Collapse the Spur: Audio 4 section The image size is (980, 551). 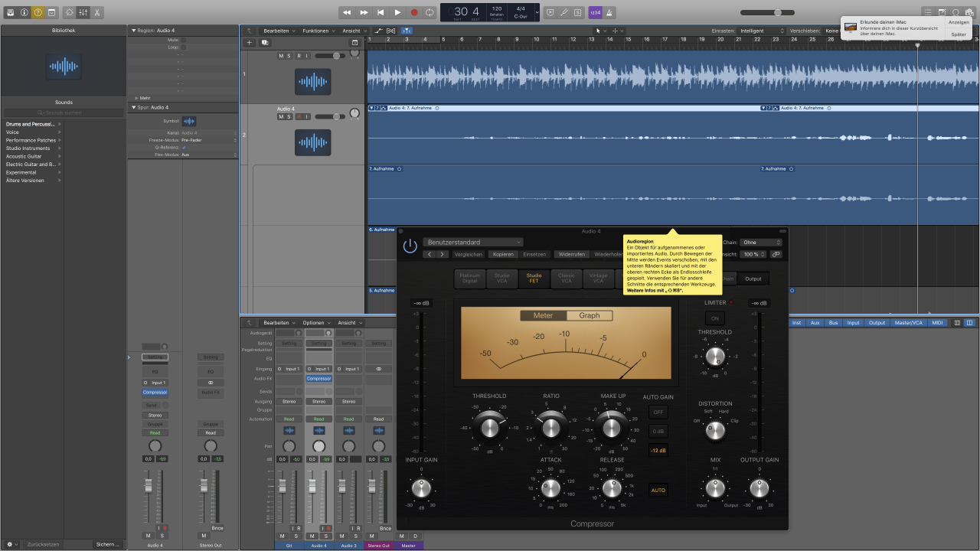133,108
